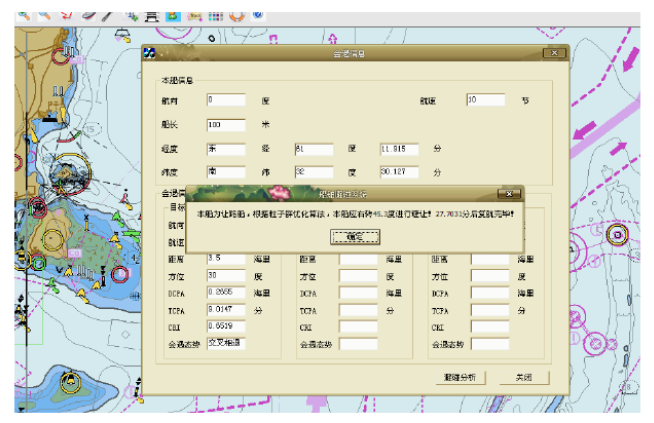
Task: Click the CRI field showing 0.6519
Action: [226, 327]
